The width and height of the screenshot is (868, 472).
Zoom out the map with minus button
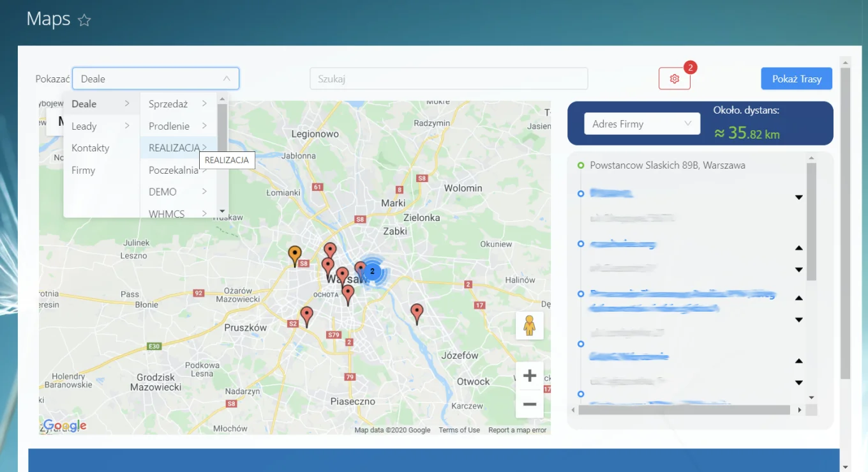click(529, 404)
